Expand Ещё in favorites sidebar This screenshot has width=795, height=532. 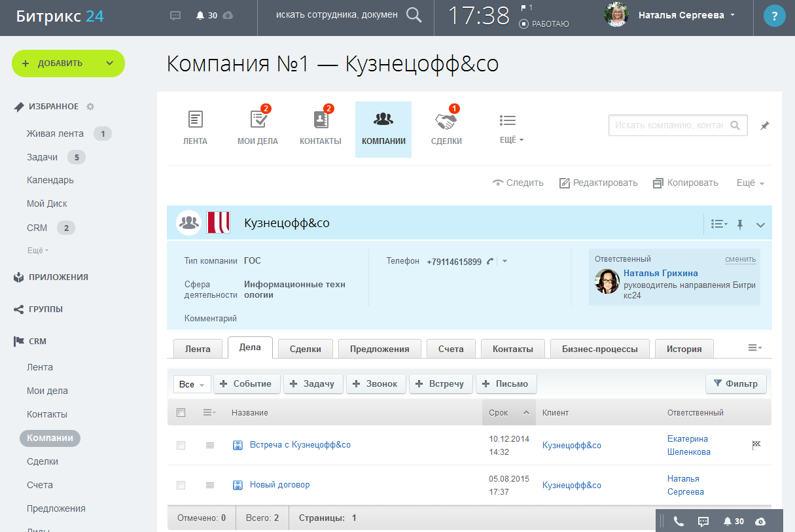pyautogui.click(x=37, y=250)
